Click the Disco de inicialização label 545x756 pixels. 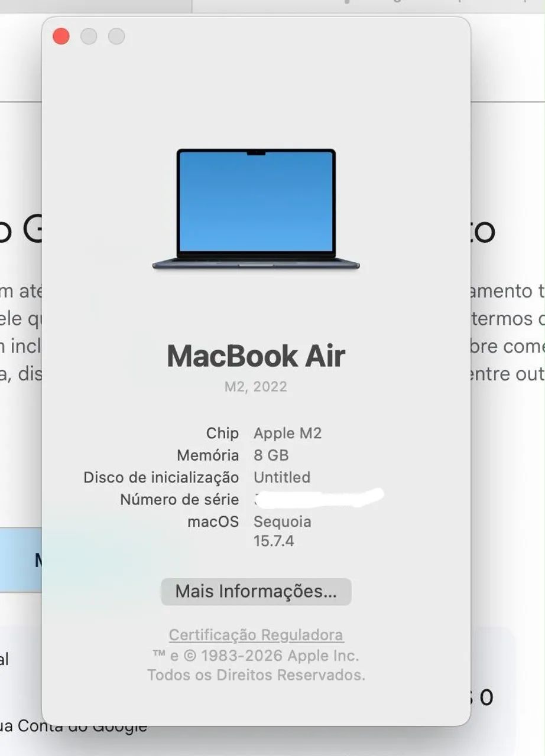point(161,477)
